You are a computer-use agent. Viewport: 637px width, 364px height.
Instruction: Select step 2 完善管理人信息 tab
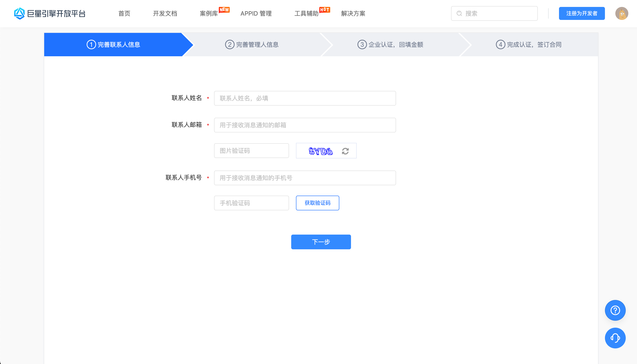click(252, 45)
